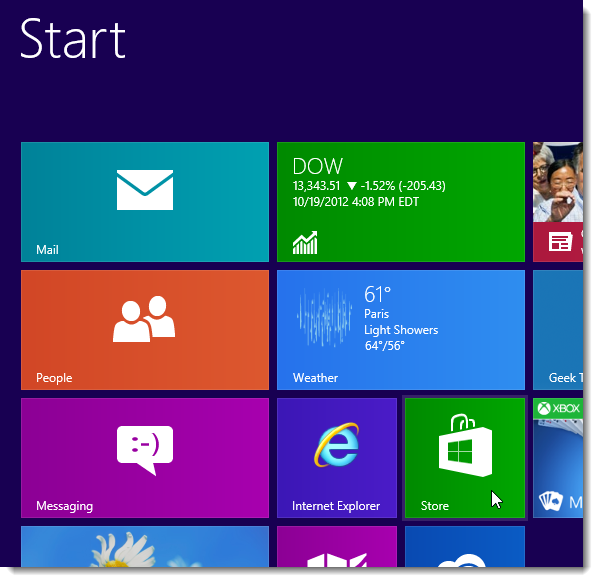Click the DOW heading
Viewport: 598px width, 582px height.
point(318,166)
